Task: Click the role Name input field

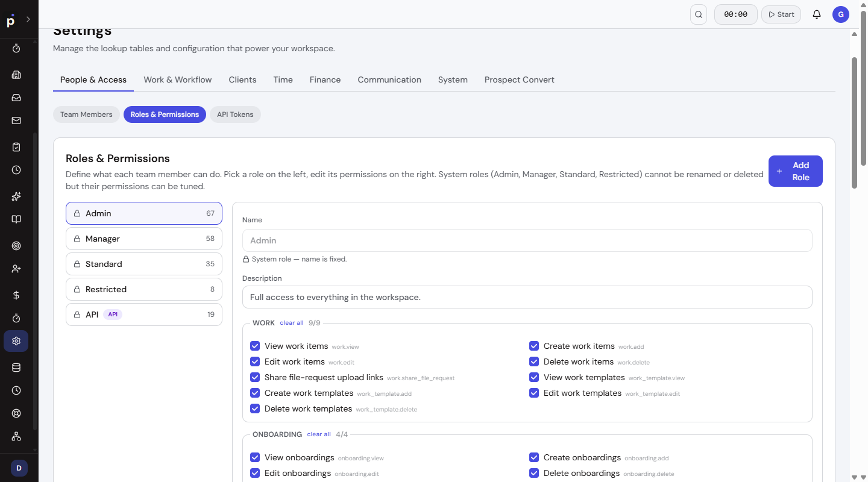Action: pyautogui.click(x=527, y=240)
